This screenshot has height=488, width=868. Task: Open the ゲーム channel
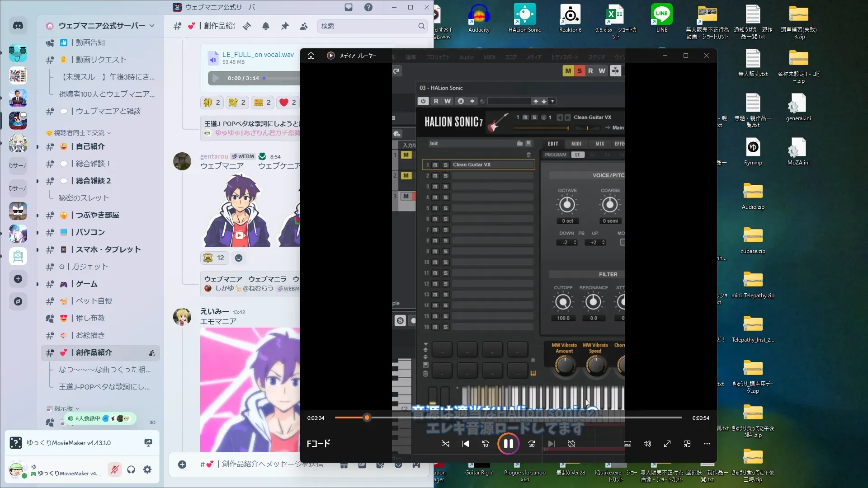86,284
